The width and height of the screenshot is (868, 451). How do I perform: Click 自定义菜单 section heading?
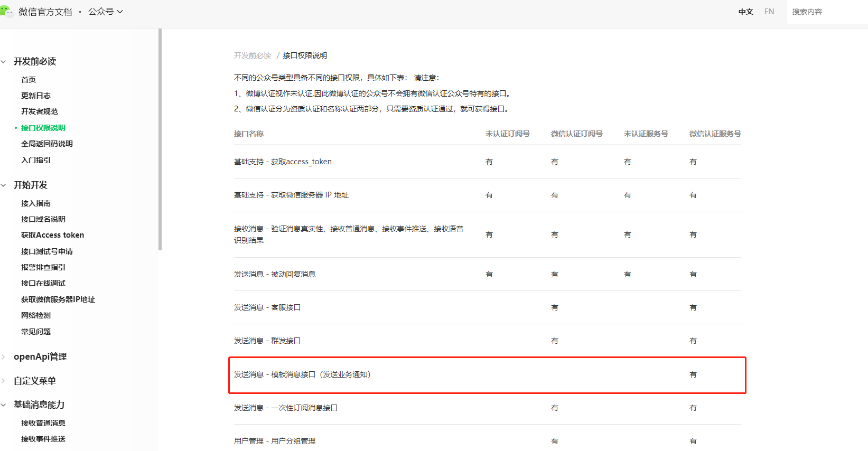(x=35, y=381)
